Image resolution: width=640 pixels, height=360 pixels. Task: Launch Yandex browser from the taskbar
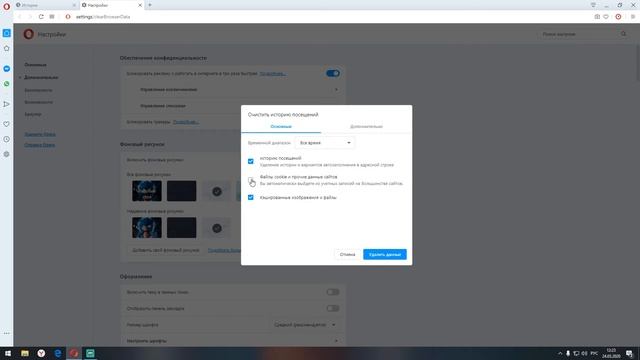pos(41,353)
